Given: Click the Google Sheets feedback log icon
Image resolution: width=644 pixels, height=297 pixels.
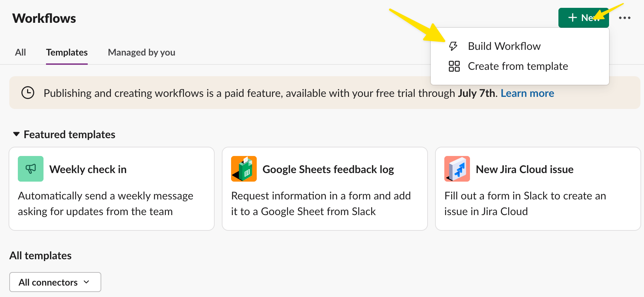Looking at the screenshot, I should click(244, 169).
